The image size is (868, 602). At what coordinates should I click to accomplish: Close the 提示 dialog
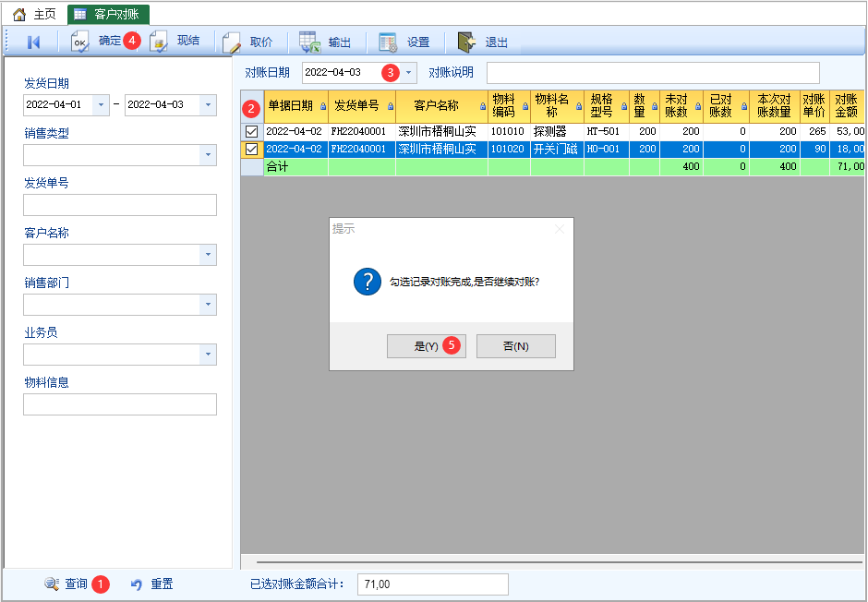560,229
